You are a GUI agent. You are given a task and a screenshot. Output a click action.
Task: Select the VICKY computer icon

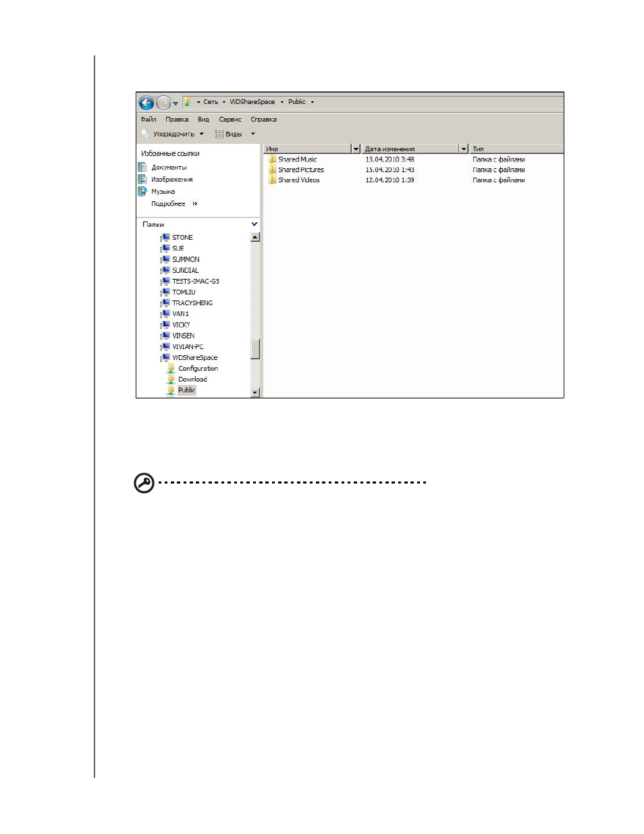pos(165,325)
